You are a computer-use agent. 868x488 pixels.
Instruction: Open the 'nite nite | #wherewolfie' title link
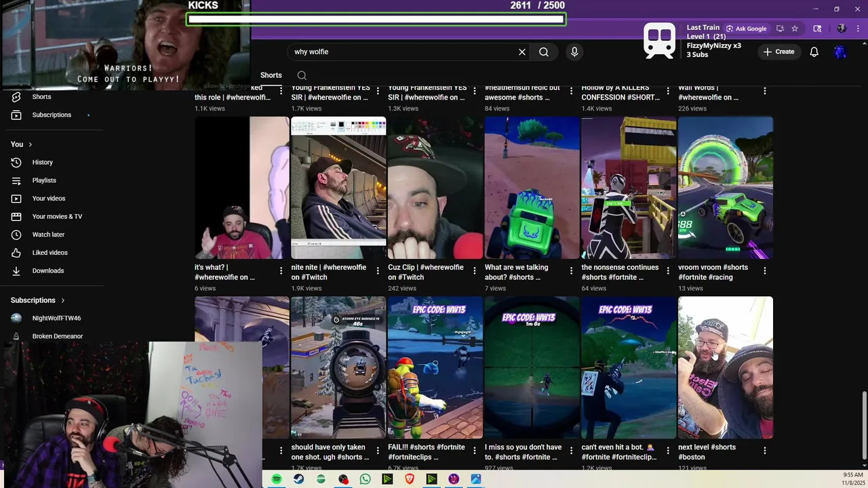coord(329,272)
